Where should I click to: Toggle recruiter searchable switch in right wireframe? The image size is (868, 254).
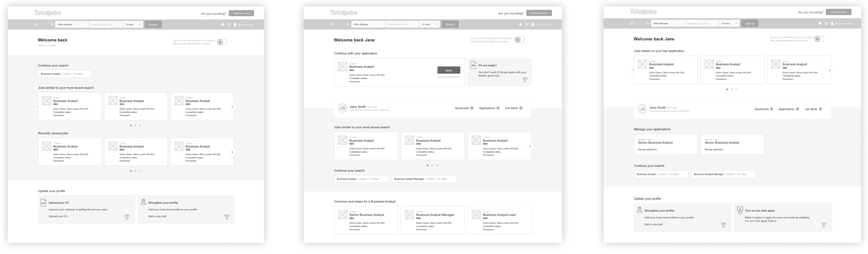coord(819,39)
